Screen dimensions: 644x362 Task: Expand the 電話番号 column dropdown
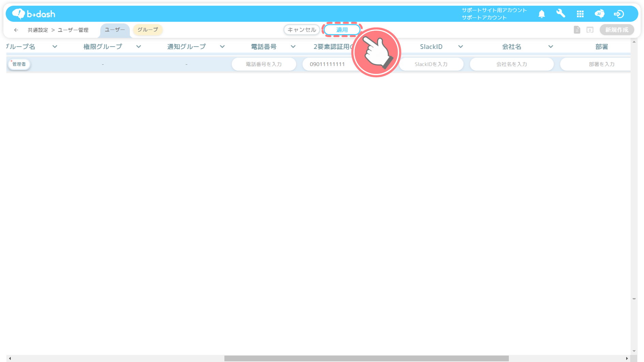(293, 47)
